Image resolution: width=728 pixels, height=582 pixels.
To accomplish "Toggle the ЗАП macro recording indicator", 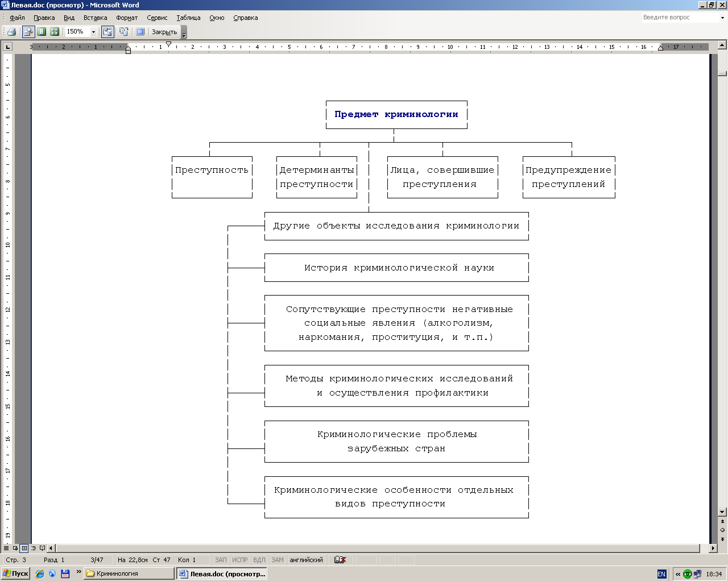I will (221, 560).
